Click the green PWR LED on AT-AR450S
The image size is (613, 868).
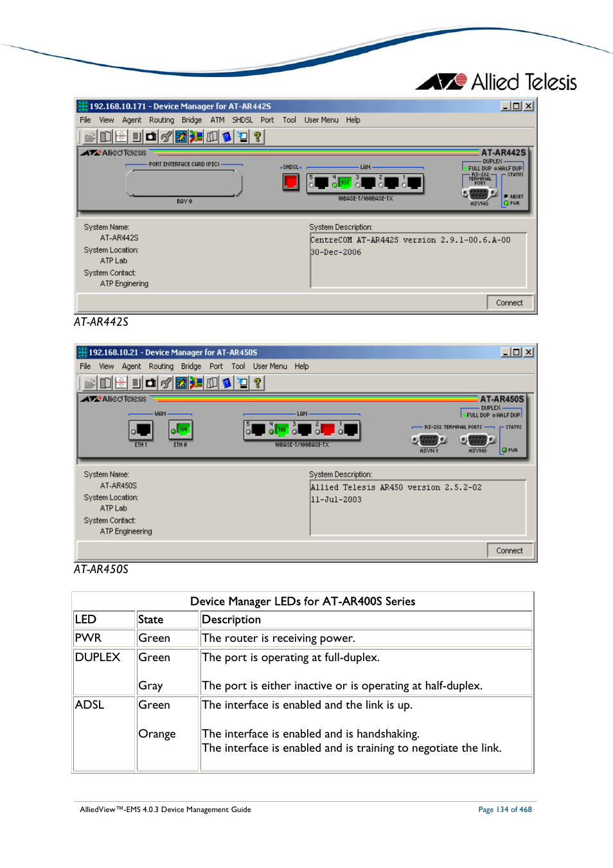click(x=504, y=450)
